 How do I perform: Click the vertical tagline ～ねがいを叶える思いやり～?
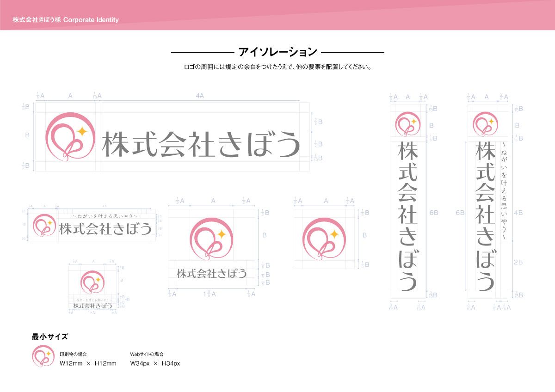pos(505,191)
